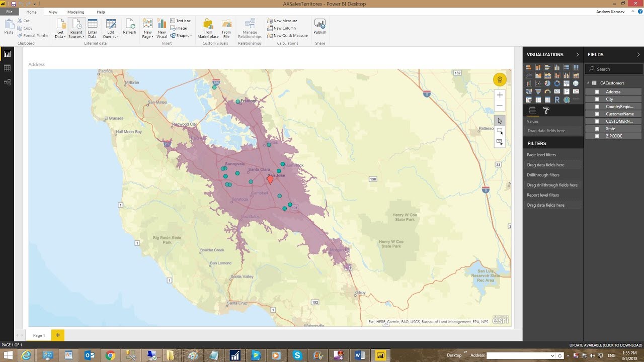644x362 pixels.
Task: Import custom visual From File
Action: (x=226, y=29)
